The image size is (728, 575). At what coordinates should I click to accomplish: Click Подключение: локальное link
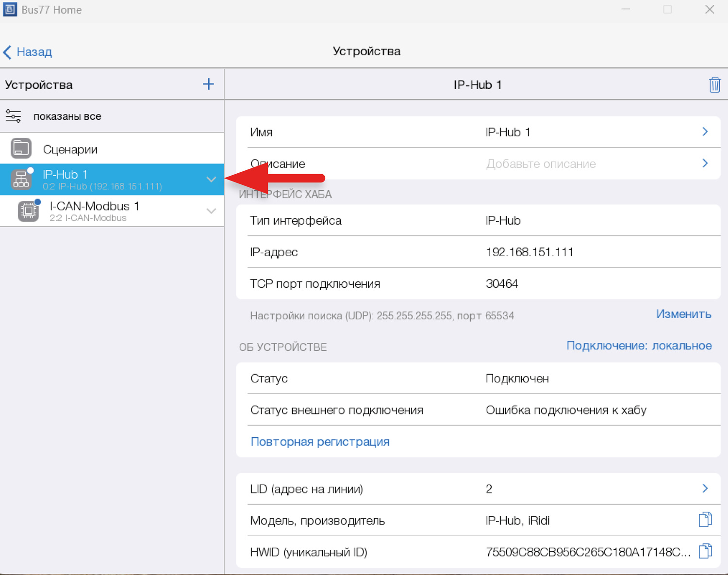pyautogui.click(x=639, y=346)
